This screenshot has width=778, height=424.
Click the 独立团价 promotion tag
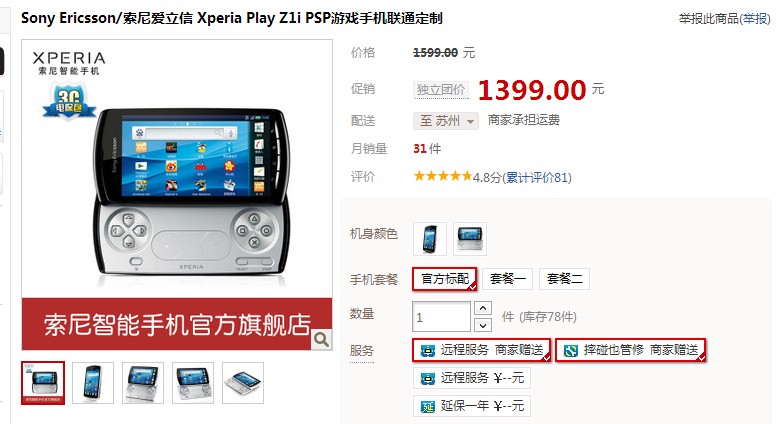[x=441, y=90]
